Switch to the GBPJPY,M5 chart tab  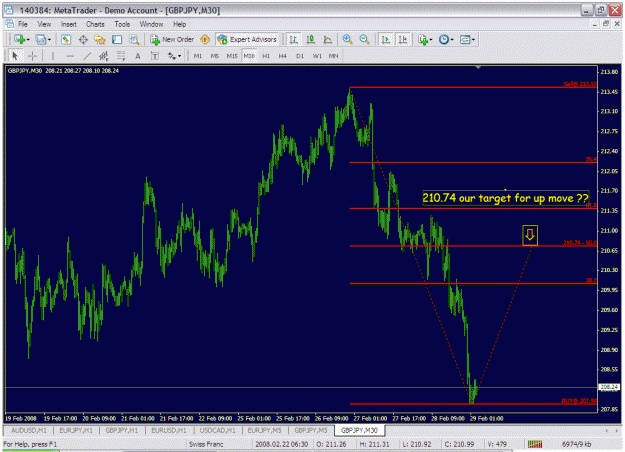311,430
